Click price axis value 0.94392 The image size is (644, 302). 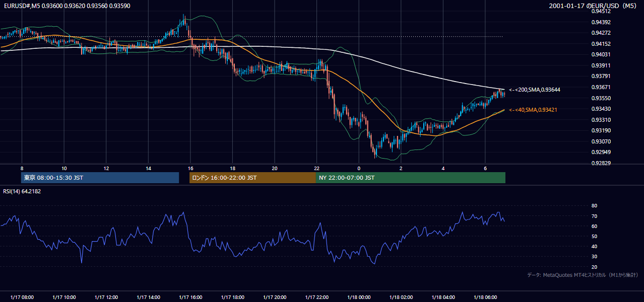601,22
